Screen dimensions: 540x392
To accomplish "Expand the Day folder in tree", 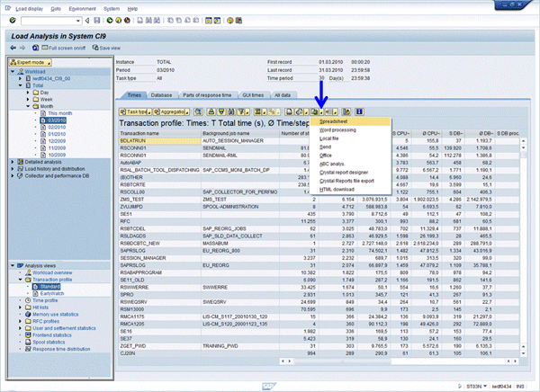I will [28, 93].
